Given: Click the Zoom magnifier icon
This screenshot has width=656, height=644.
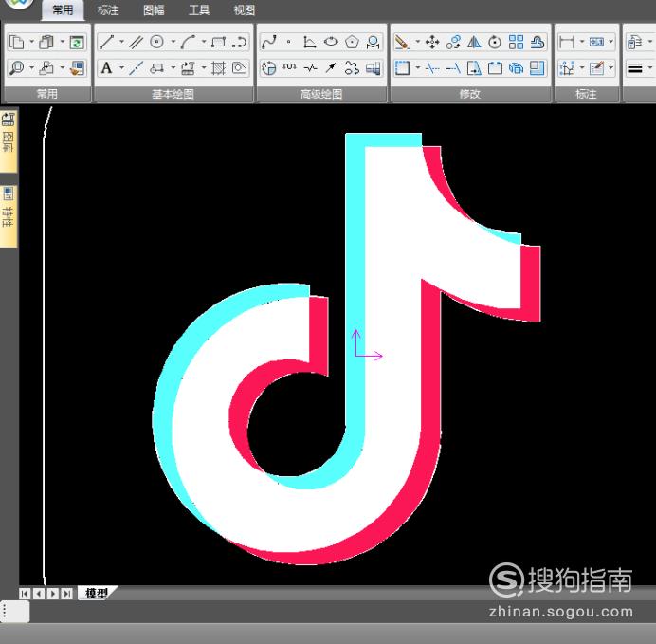Looking at the screenshot, I should [16, 67].
